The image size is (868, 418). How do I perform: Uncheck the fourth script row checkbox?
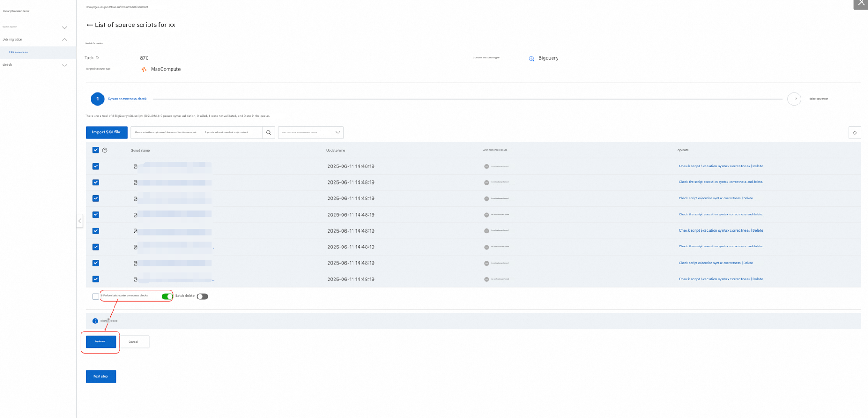(95, 215)
